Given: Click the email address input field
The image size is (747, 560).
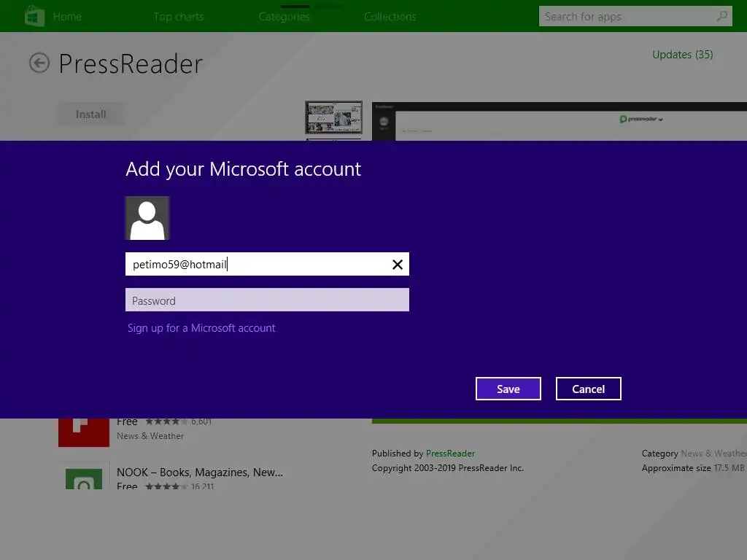Looking at the screenshot, I should point(267,264).
